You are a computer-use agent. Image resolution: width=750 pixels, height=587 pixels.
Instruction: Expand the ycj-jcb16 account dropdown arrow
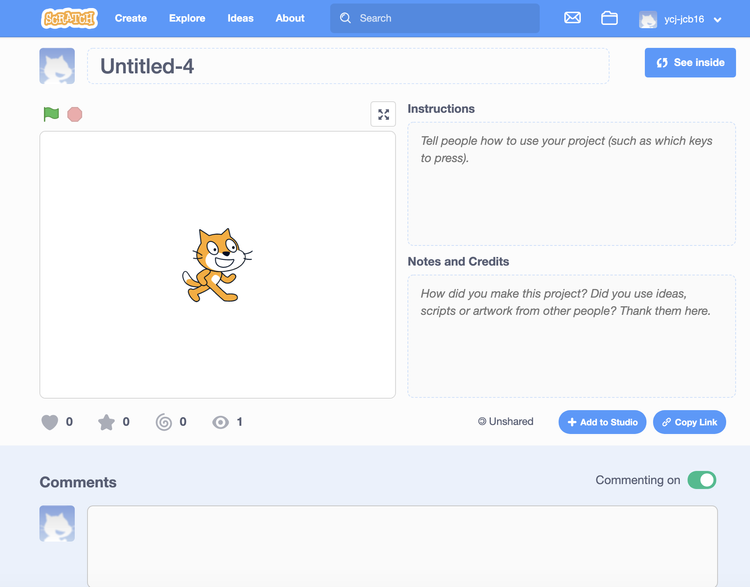point(717,20)
